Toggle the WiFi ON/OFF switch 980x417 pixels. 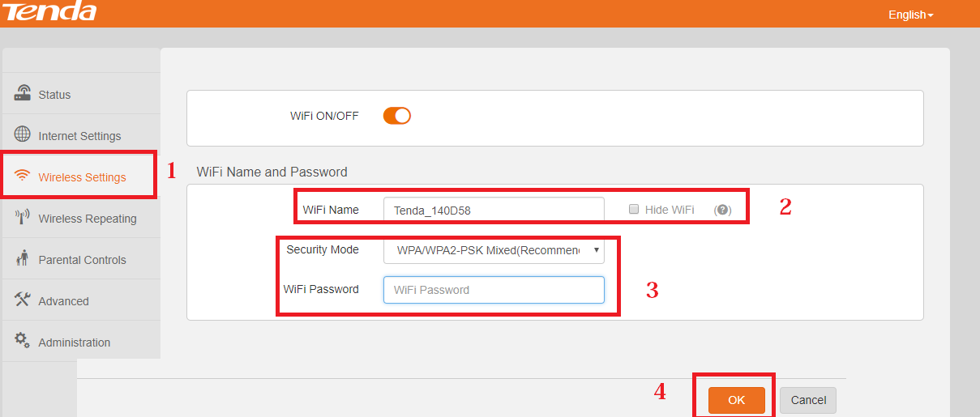[397, 116]
